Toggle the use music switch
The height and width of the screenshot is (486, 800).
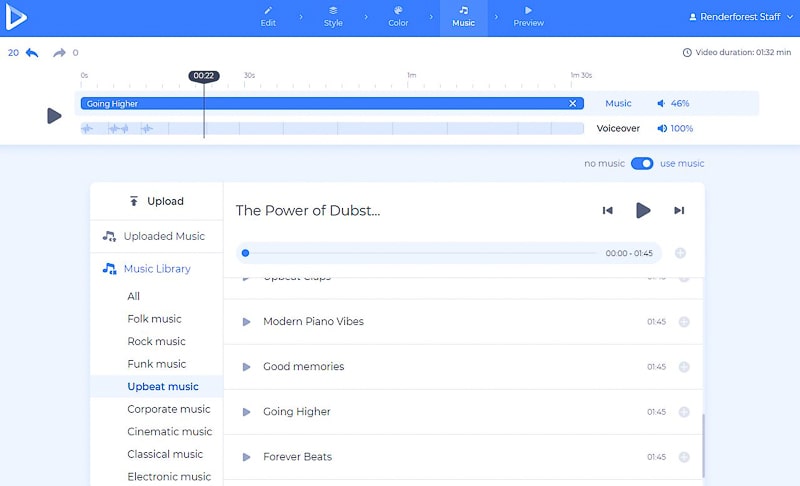[x=642, y=163]
